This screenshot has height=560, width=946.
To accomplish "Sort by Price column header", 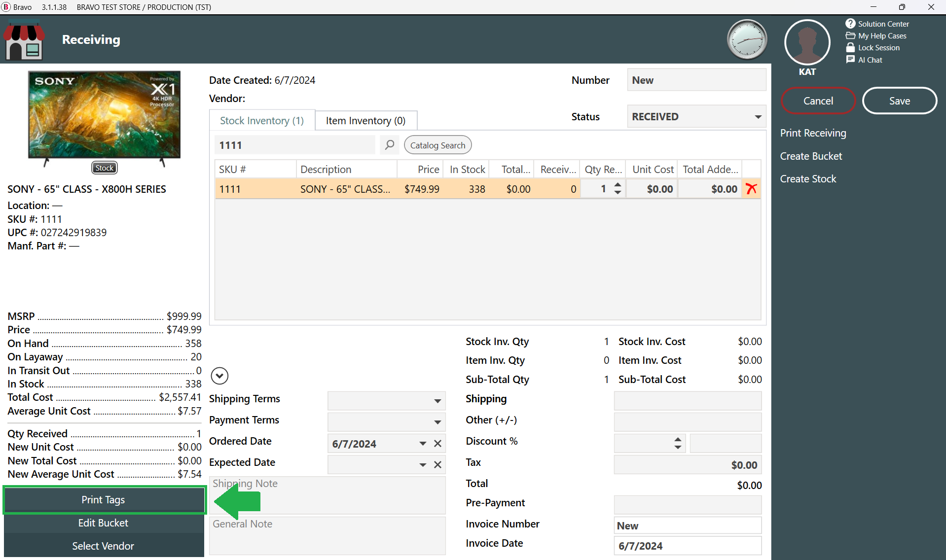I will coord(421,169).
